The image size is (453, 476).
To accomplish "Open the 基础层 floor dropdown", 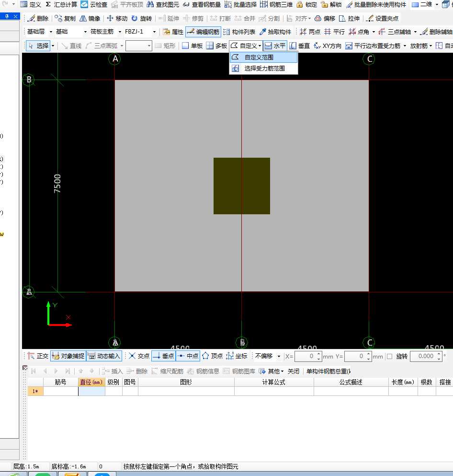I will (x=51, y=32).
